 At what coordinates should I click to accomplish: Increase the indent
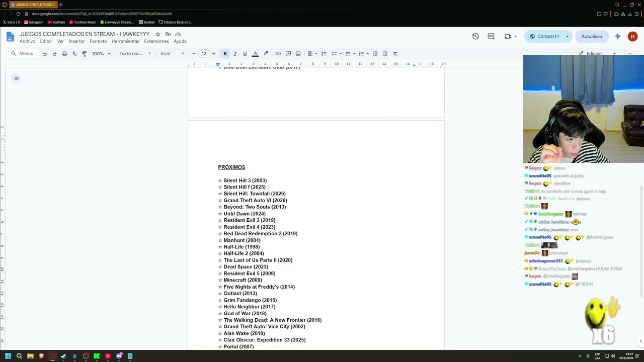(385, 54)
